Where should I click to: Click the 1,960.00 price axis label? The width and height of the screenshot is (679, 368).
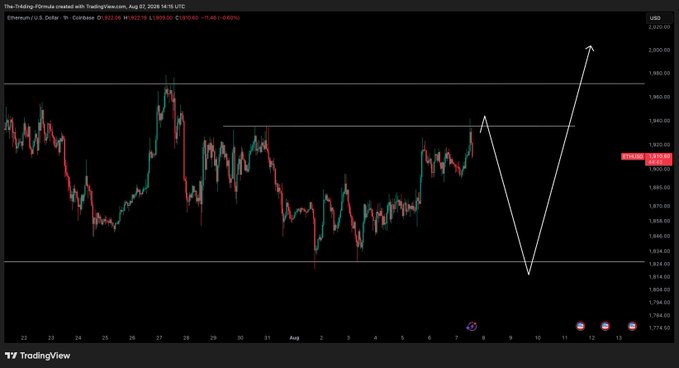(659, 97)
